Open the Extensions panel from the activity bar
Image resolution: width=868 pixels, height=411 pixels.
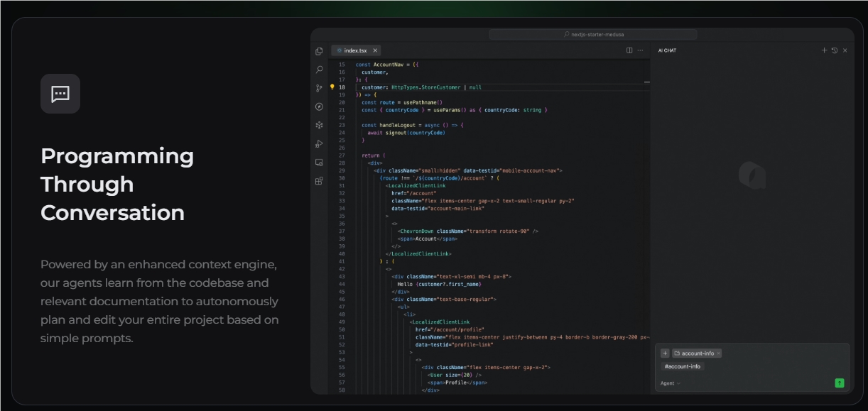click(320, 180)
